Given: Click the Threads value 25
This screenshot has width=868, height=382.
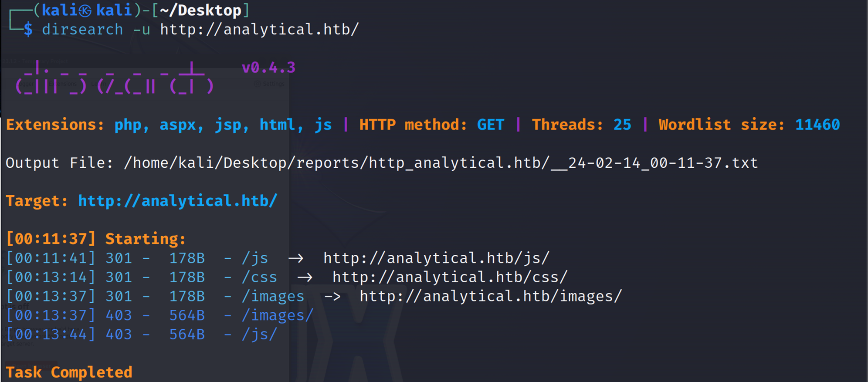Looking at the screenshot, I should (x=622, y=125).
